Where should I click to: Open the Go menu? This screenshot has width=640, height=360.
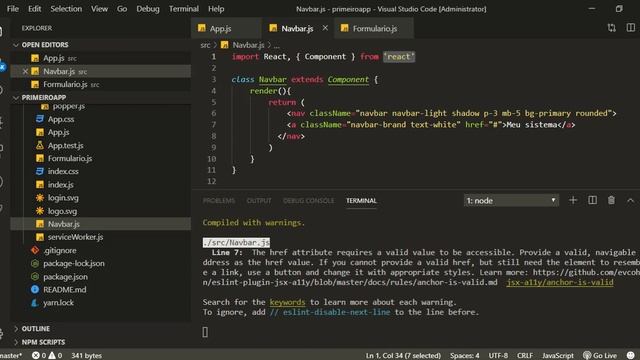(122, 9)
